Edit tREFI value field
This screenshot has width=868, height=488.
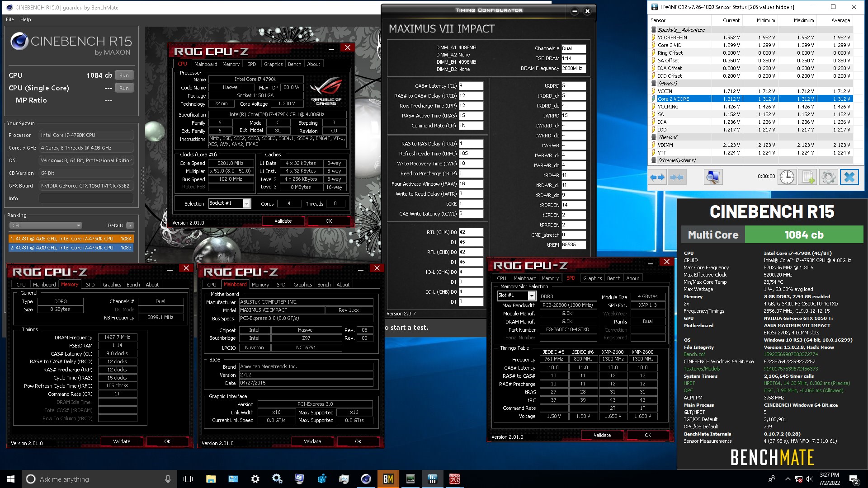tap(574, 245)
